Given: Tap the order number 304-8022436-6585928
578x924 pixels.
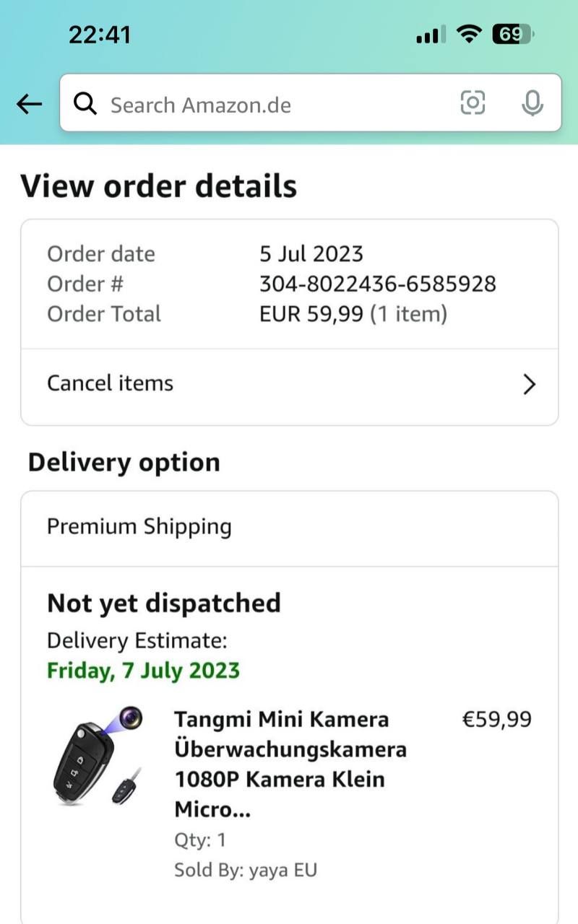Looking at the screenshot, I should click(377, 284).
